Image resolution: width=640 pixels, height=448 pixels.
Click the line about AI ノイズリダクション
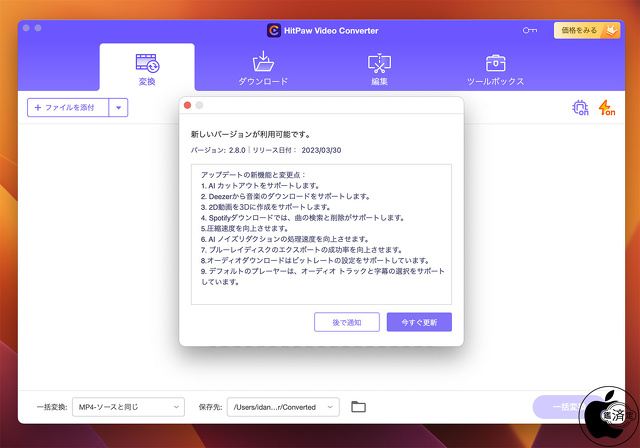click(x=285, y=239)
